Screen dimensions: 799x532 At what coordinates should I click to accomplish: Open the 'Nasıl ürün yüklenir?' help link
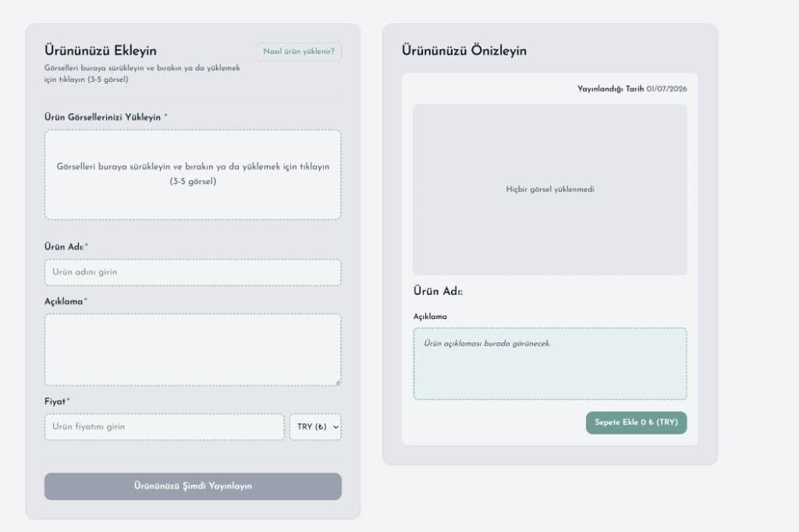pyautogui.click(x=299, y=51)
